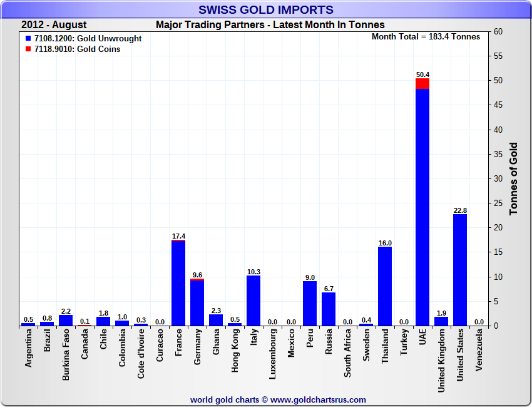
Task: Select the tall blue UAE bar
Action: 422,207
